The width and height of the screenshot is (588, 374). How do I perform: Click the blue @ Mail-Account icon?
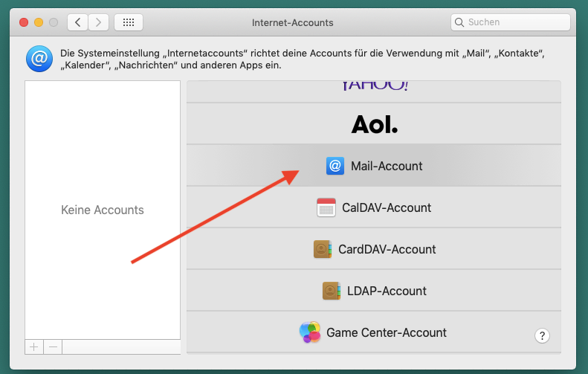click(x=335, y=167)
